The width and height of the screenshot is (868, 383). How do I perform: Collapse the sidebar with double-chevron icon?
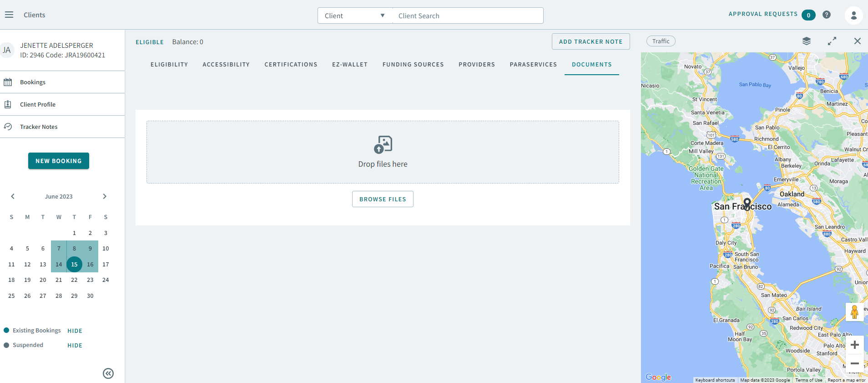click(x=108, y=373)
